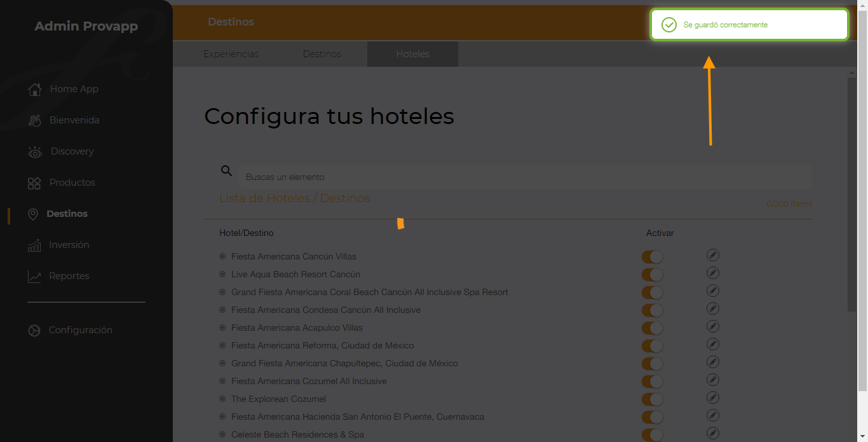Toggle activation for Live Aqua Beach Resort Cancún

(652, 275)
